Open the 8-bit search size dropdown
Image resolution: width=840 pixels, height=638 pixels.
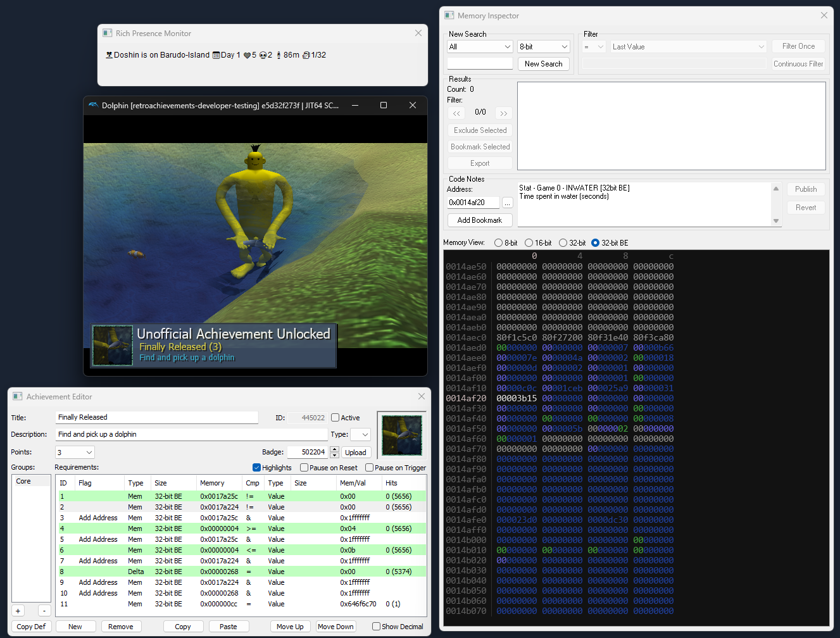click(x=544, y=47)
